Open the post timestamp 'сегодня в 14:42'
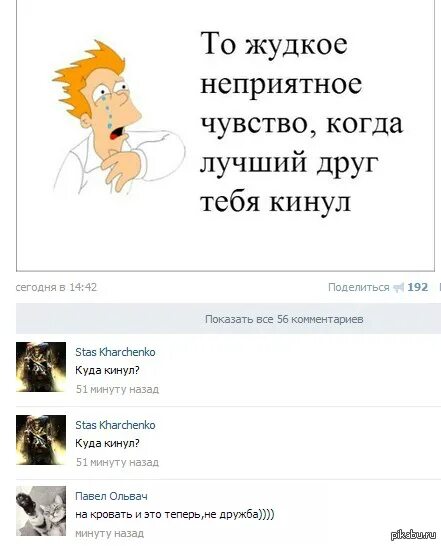The height and width of the screenshot is (546, 441). [x=56, y=287]
